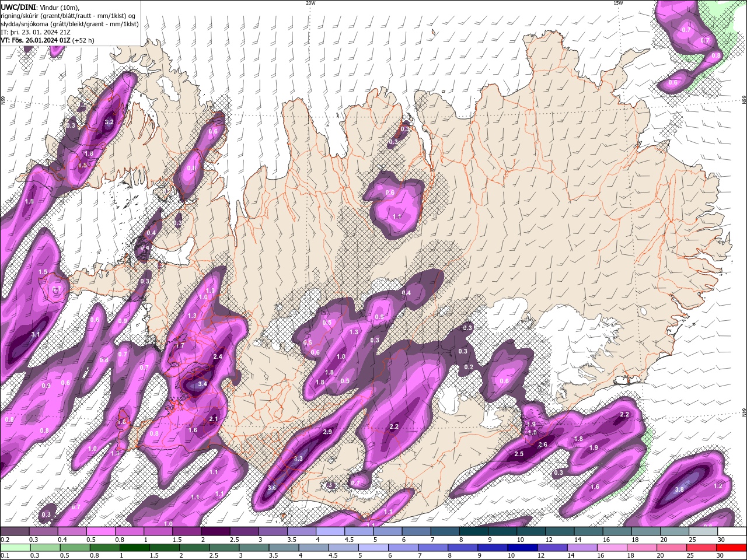
Task: Click the 3.2 precipitation value on the map
Action: tap(109, 123)
